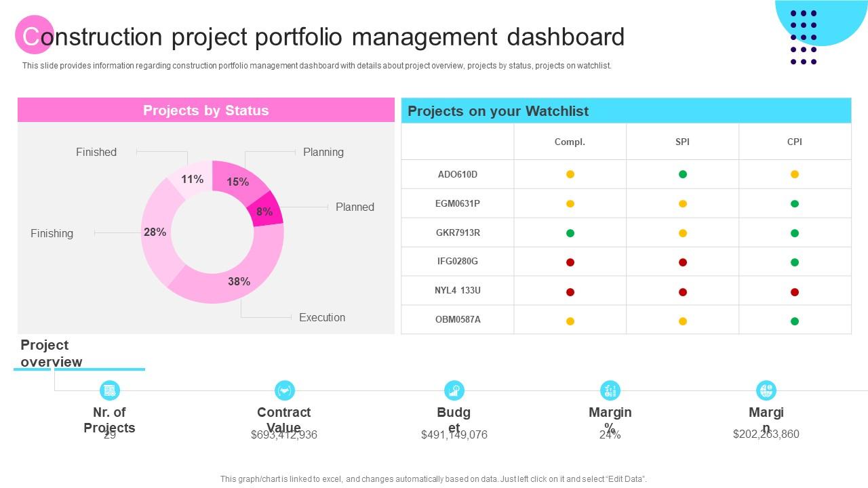This screenshot has height=488, width=868.
Task: Click the CPI column header
Action: (x=795, y=142)
